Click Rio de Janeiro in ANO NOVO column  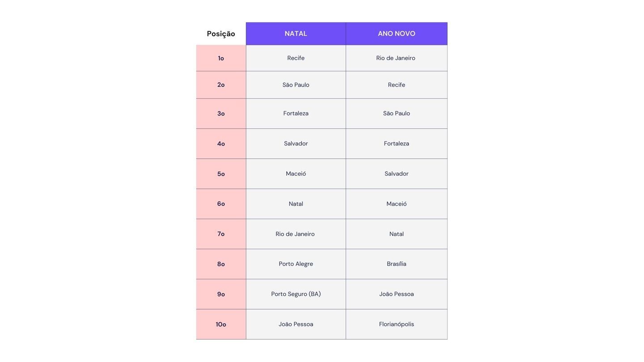(396, 58)
